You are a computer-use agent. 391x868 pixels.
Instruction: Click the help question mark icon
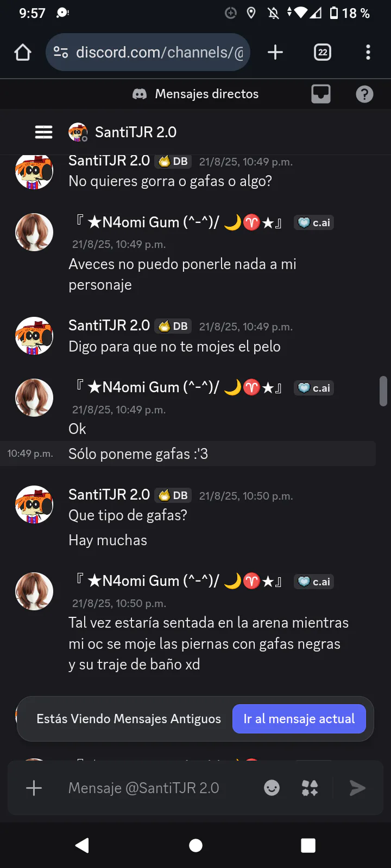(364, 94)
